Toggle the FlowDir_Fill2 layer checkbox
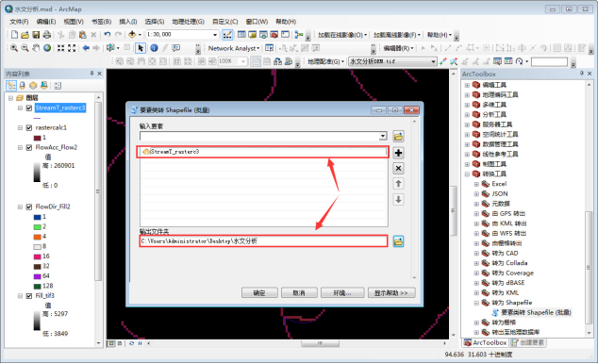Screen dimensions: 598x364 [29, 207]
